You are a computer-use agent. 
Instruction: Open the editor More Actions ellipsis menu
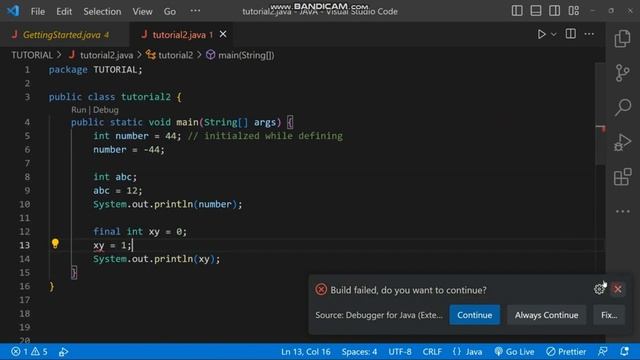[589, 34]
